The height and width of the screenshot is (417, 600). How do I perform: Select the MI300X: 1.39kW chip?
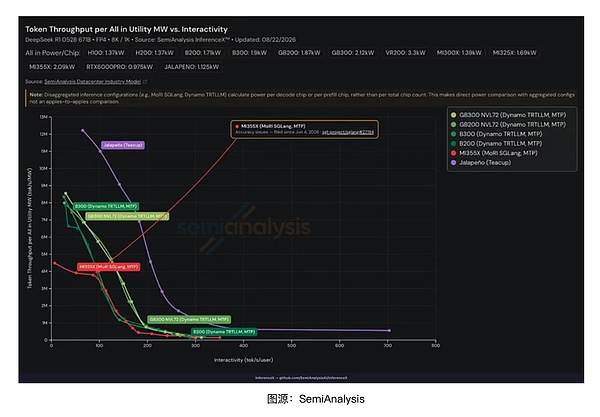point(459,53)
